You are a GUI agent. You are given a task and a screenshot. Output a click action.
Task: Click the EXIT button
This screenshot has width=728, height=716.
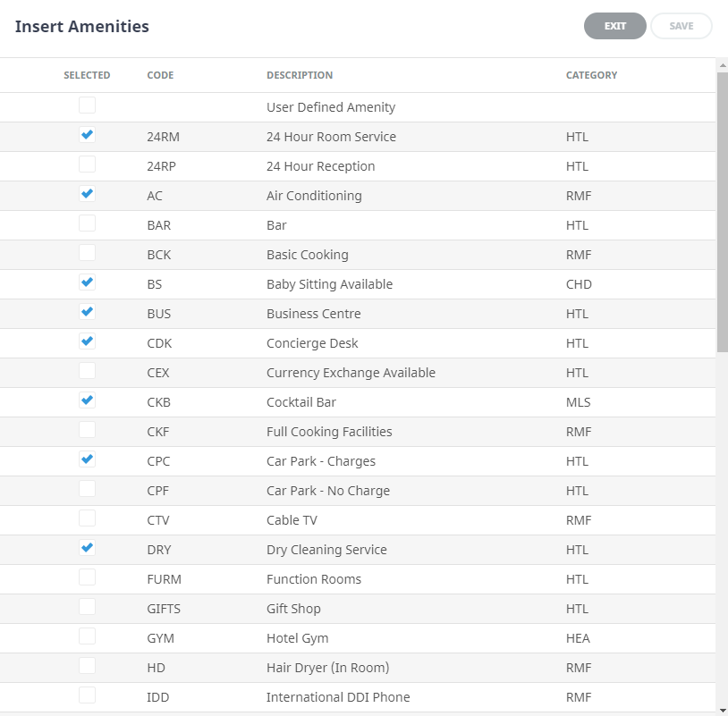(x=614, y=26)
